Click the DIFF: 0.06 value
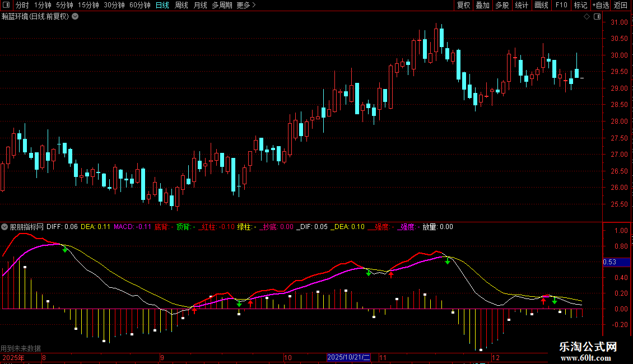Viewport: 633px width, 364px height. coord(62,227)
